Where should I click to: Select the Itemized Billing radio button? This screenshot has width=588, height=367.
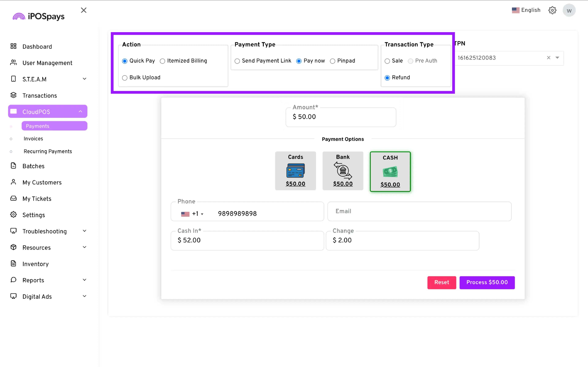click(x=163, y=61)
